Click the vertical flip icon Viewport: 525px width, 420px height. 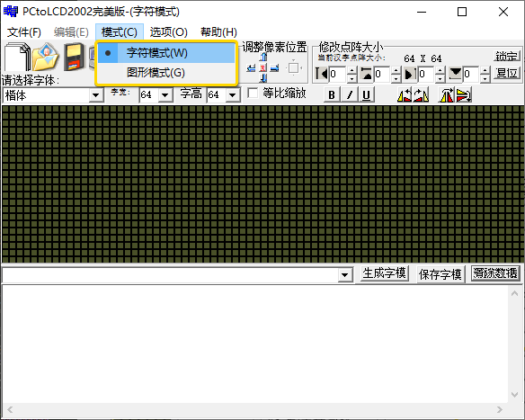463,95
